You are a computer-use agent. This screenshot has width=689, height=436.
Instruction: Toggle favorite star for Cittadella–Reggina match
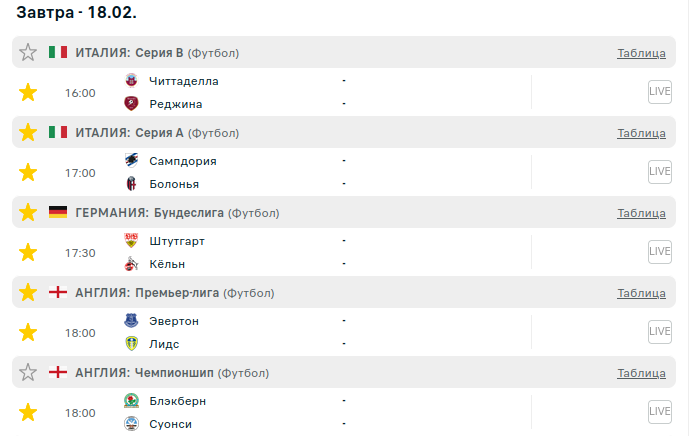click(28, 93)
